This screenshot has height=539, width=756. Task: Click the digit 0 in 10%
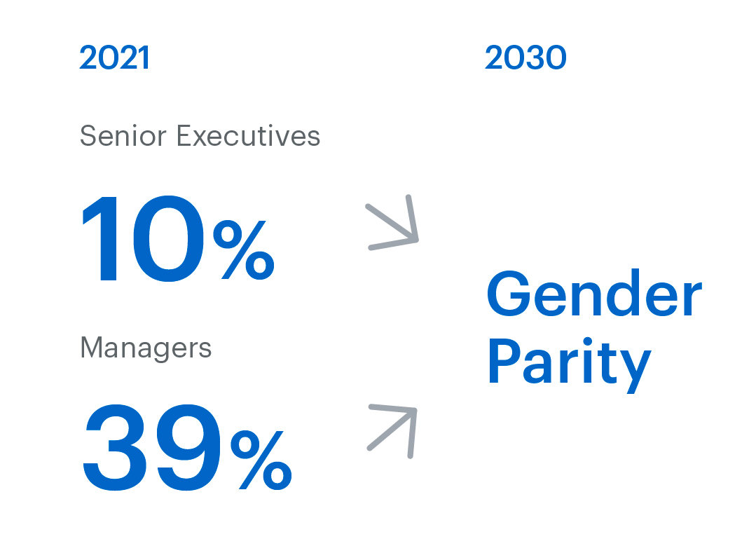[x=166, y=239]
